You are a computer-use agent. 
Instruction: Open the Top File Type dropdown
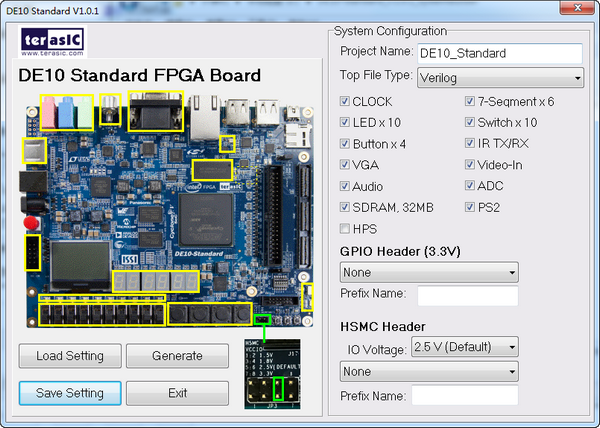[501, 78]
